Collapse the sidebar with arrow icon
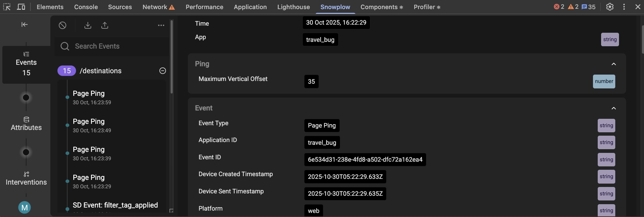The width and height of the screenshot is (644, 217). (24, 24)
